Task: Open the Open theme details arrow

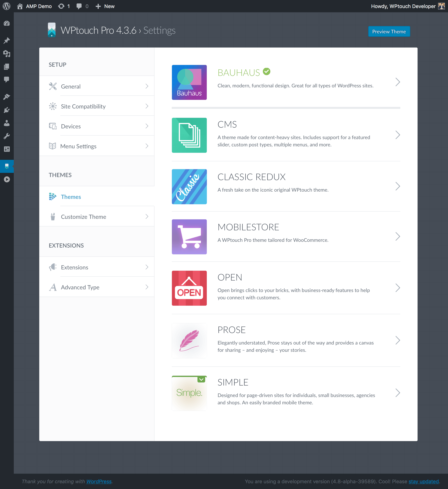Action: [x=398, y=288]
